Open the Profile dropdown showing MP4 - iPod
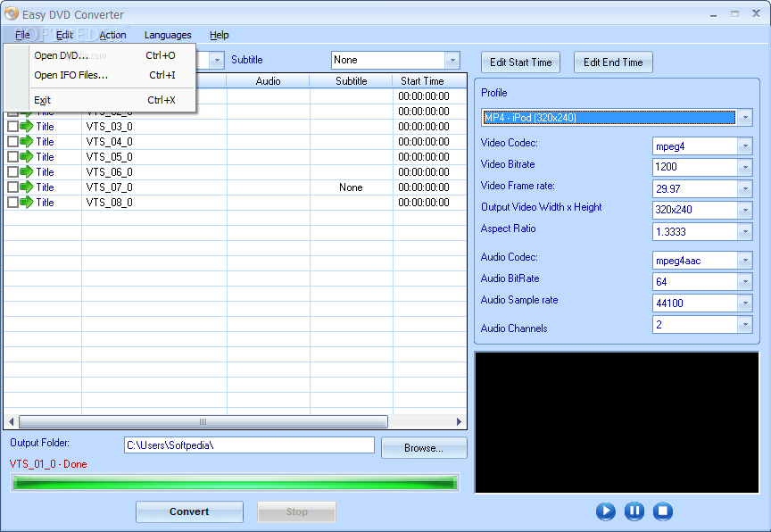 745,118
